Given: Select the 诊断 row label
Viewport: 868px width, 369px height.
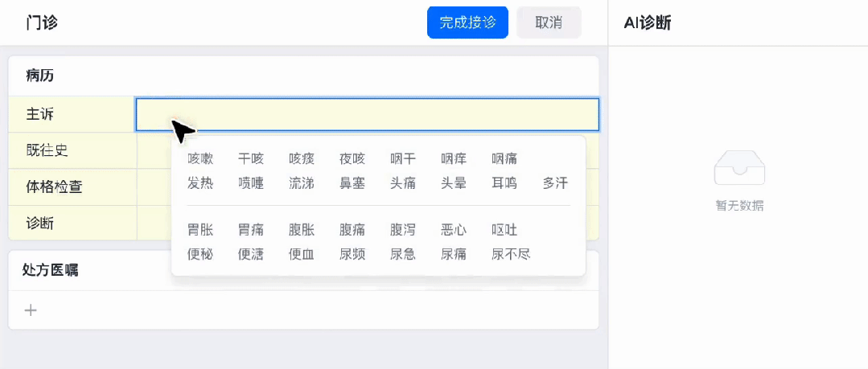Looking at the screenshot, I should (x=40, y=223).
